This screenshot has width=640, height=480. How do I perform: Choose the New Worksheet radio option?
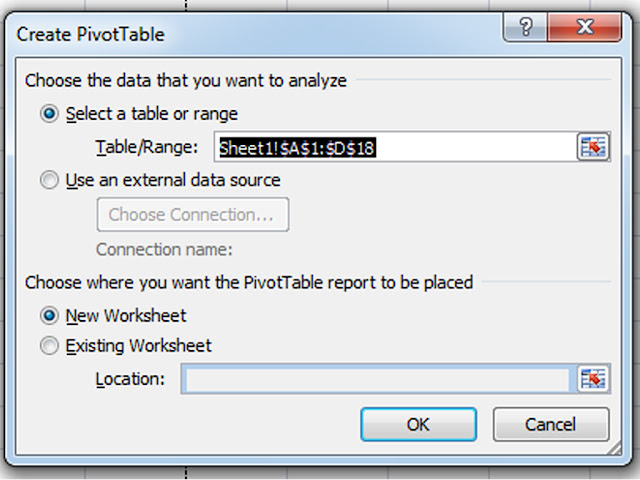tap(50, 315)
